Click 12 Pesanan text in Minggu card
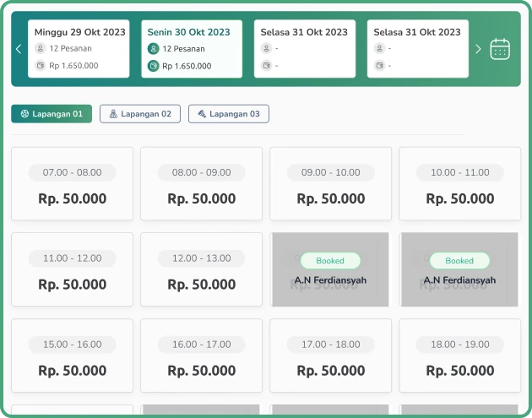 coord(71,48)
